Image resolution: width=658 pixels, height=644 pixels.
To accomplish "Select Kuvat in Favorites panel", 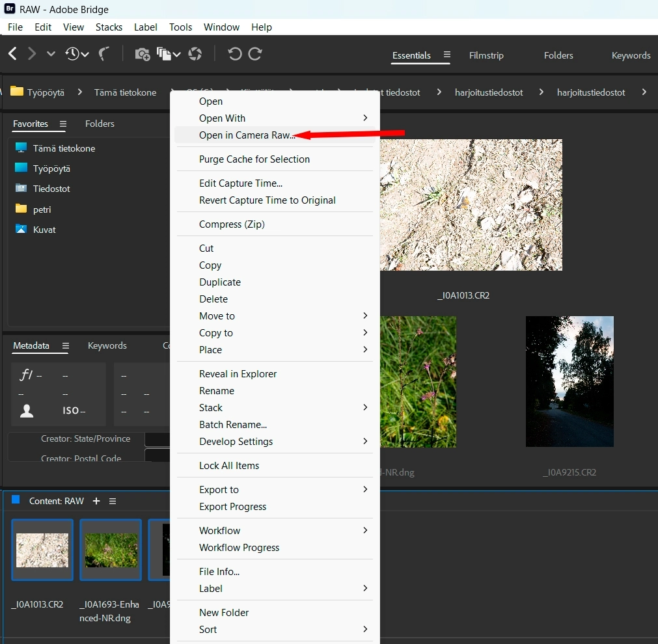I will coord(44,230).
